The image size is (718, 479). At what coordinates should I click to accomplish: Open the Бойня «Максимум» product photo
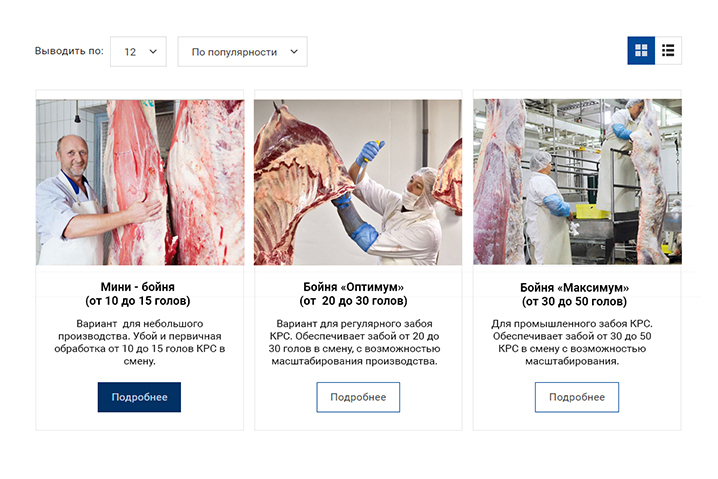[x=577, y=182]
